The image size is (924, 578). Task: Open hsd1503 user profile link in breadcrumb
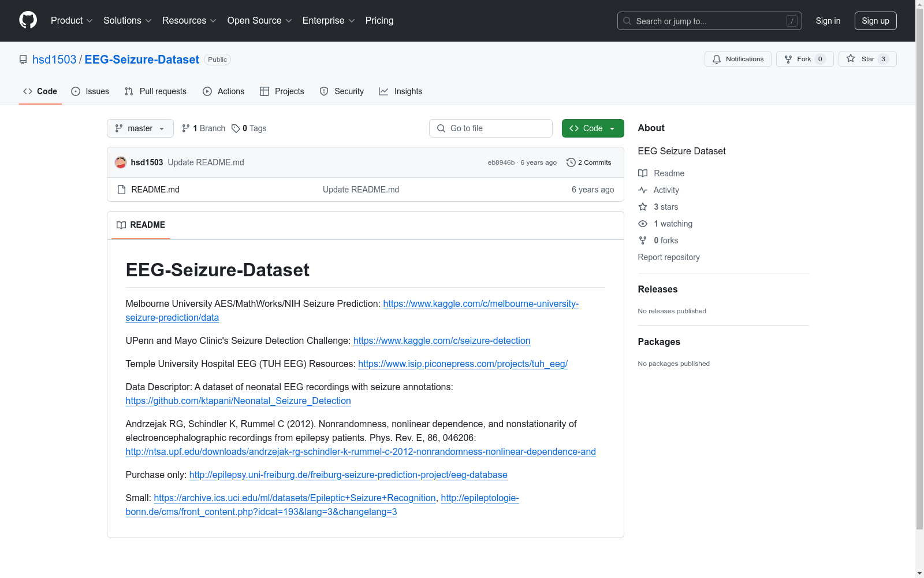(x=54, y=60)
